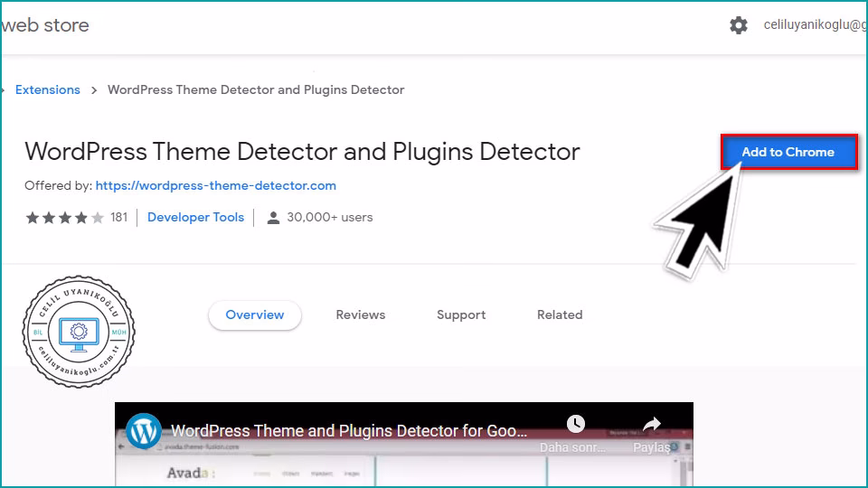868x488 pixels.
Task: Click the account email celiluyanikoglu
Action: pos(815,25)
